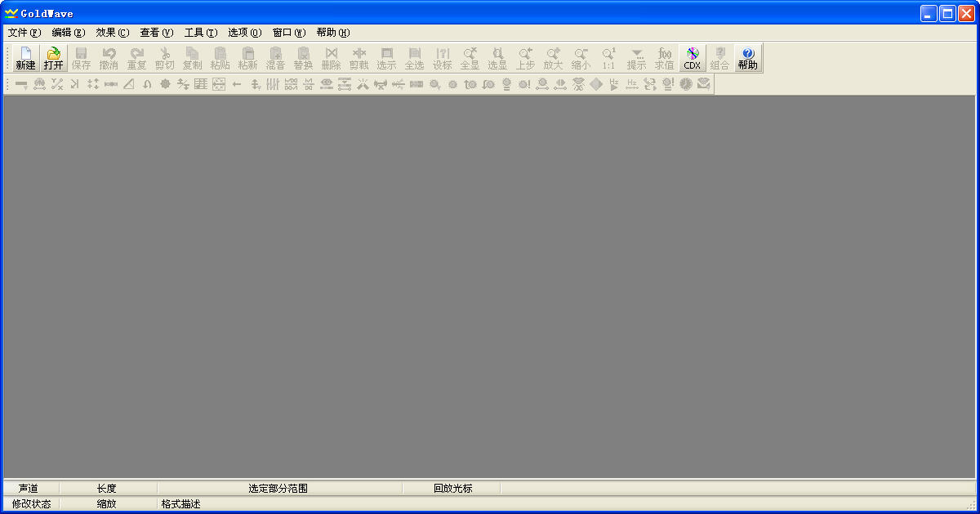Click the GoldWave title bar icon
This screenshot has width=980, height=514.
pyautogui.click(x=11, y=13)
